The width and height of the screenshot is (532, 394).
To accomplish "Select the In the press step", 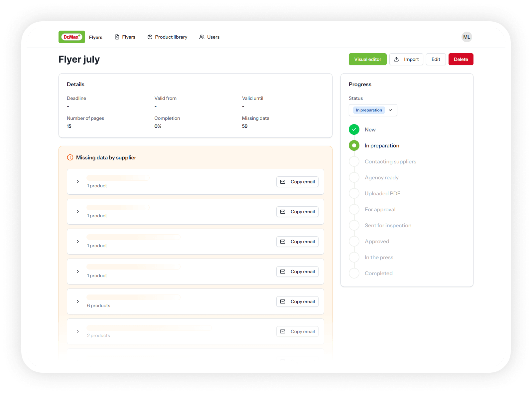I will click(371, 257).
